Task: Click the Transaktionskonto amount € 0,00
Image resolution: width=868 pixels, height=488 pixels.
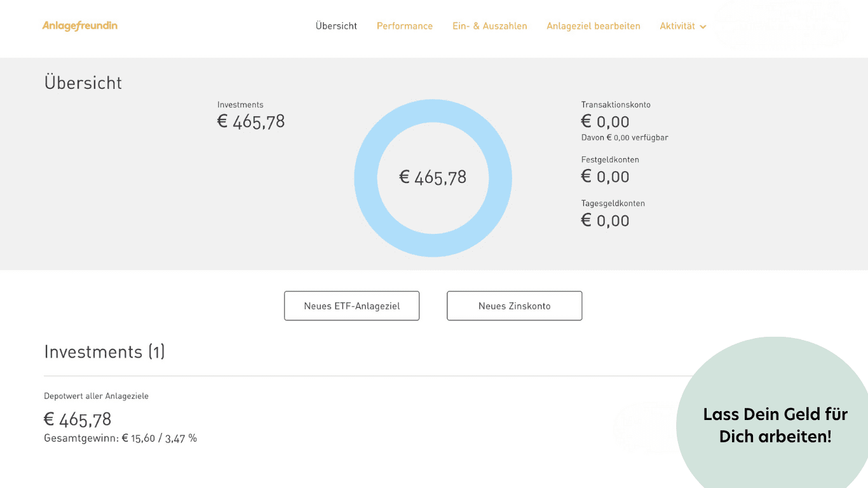Action: [x=605, y=121]
